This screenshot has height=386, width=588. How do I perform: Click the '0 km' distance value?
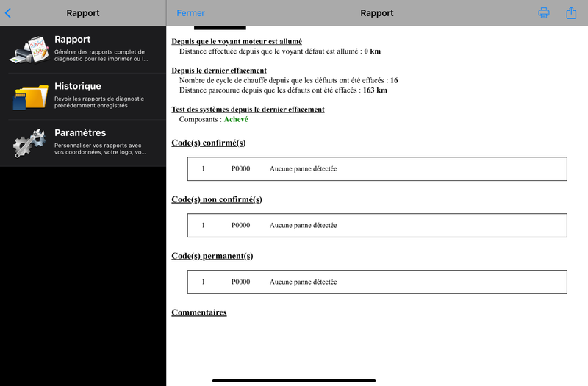point(373,51)
